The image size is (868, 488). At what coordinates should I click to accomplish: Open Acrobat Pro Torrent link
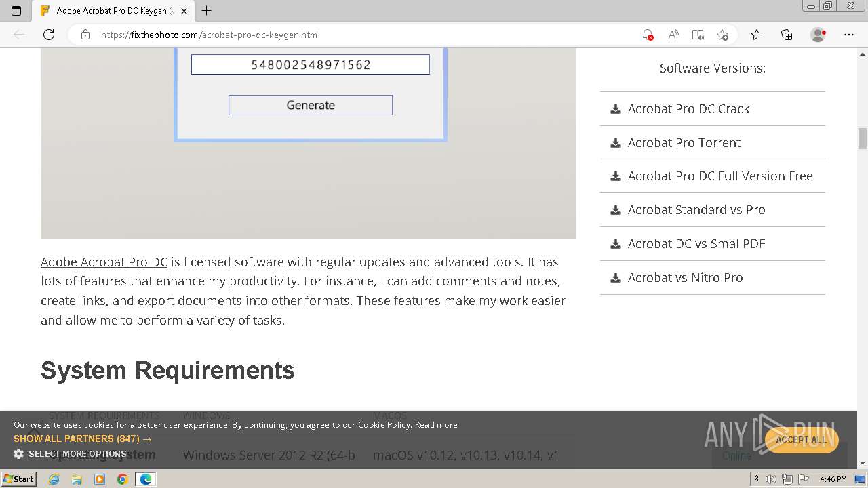684,142
